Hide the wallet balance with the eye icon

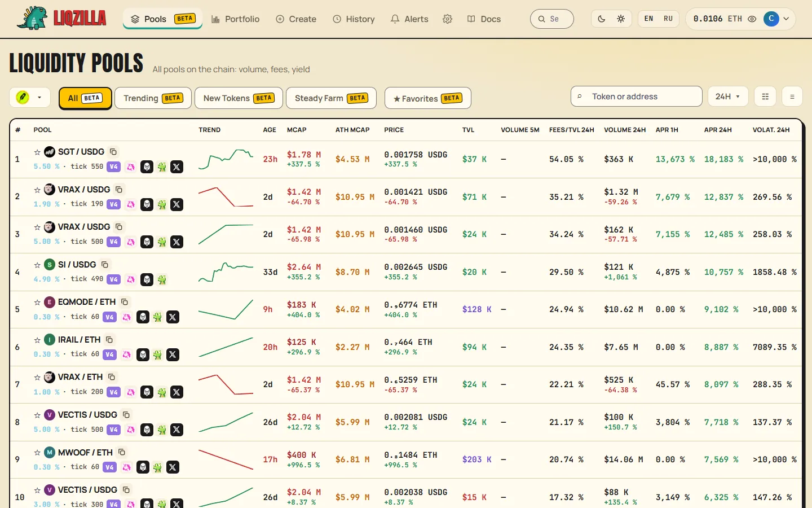pyautogui.click(x=752, y=19)
